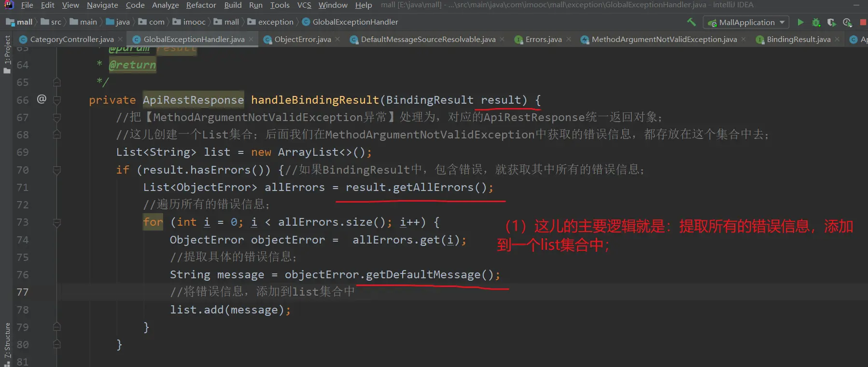Click the Run with Profiler icon

pyautogui.click(x=847, y=22)
